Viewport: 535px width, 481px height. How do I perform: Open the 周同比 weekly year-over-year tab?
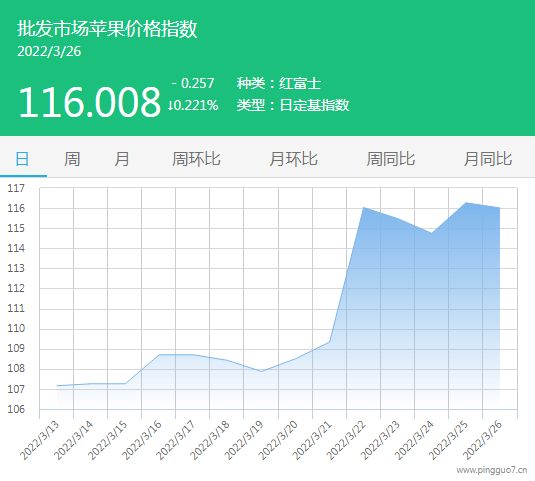tap(391, 159)
